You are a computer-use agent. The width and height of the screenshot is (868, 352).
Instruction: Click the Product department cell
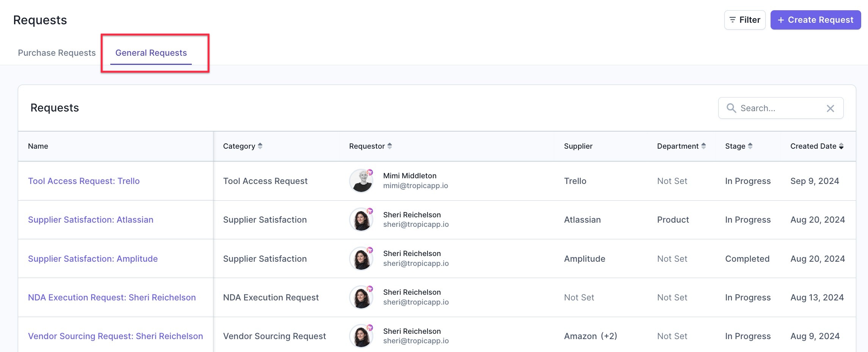coord(673,220)
